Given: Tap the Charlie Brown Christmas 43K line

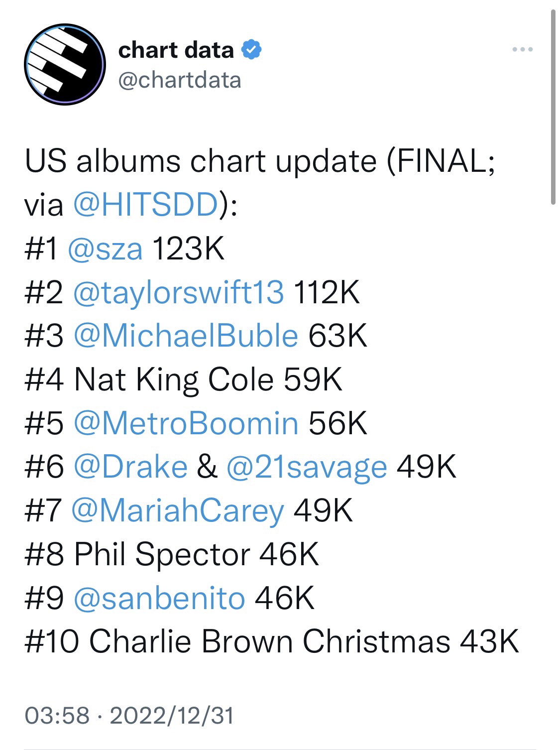Looking at the screenshot, I should 272,641.
